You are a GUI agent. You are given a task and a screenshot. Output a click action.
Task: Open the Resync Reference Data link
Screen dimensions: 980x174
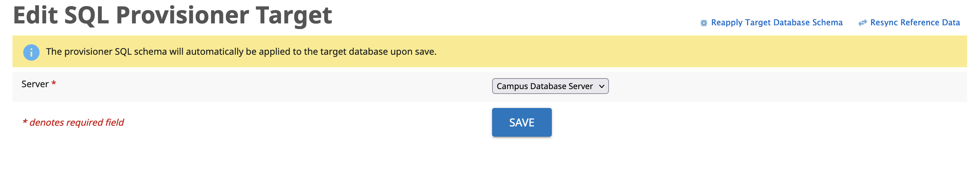click(915, 23)
